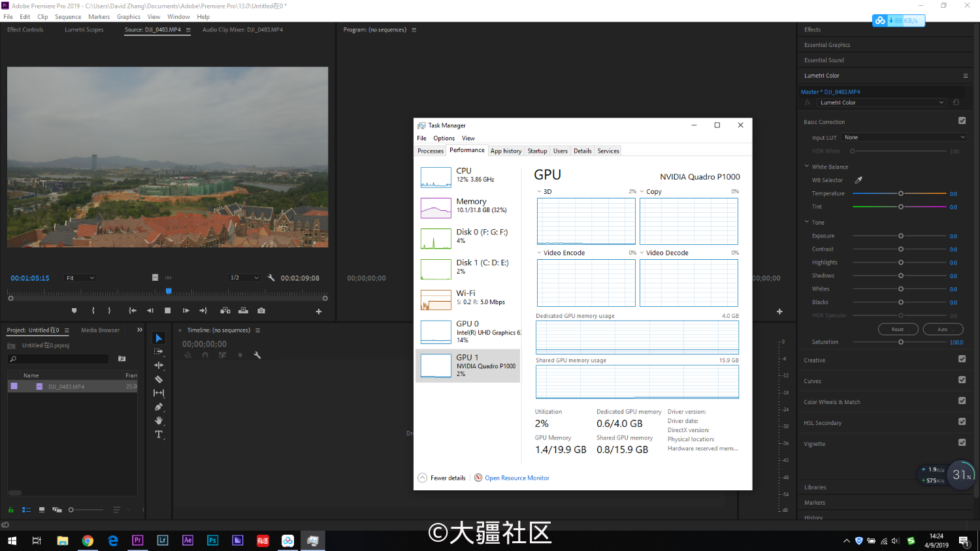The width and height of the screenshot is (980, 551).
Task: Select the Selection tool arrow
Action: [x=159, y=338]
